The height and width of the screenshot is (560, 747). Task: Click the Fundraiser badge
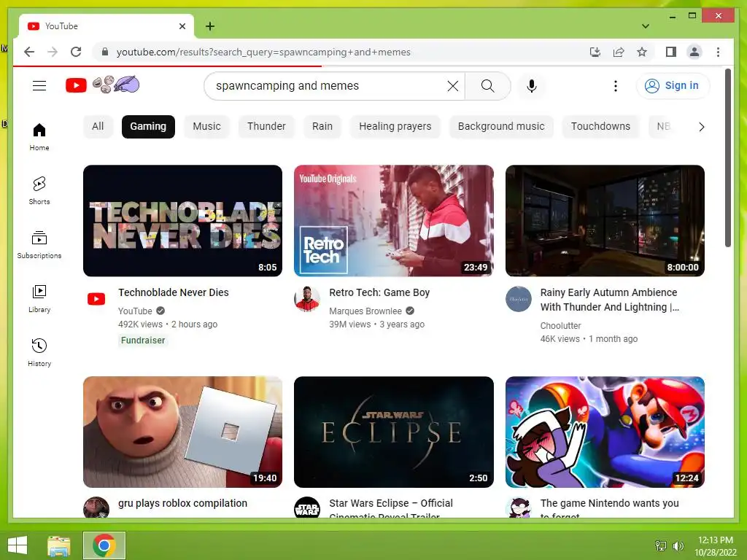(143, 340)
